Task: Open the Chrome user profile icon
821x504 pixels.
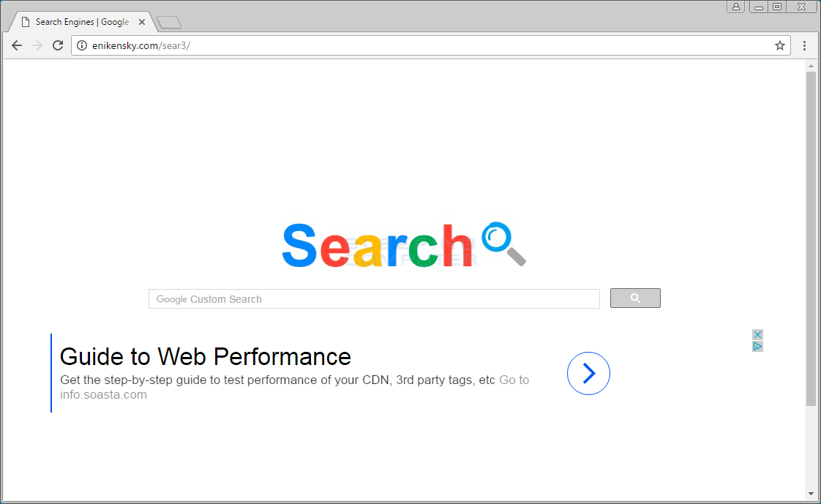Action: click(735, 7)
